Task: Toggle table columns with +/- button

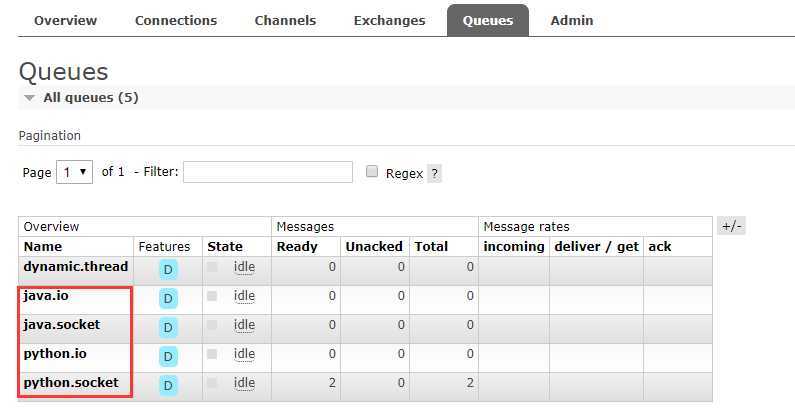Action: pyautogui.click(x=731, y=226)
